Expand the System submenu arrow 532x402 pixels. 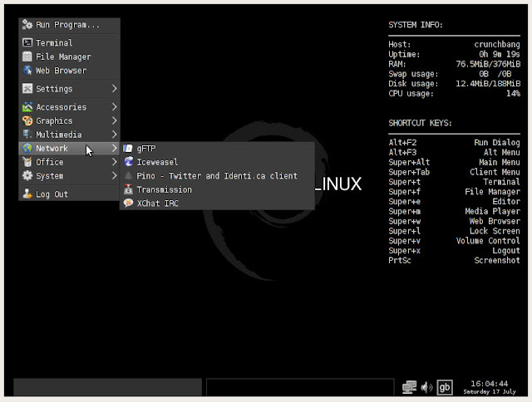[x=115, y=175]
